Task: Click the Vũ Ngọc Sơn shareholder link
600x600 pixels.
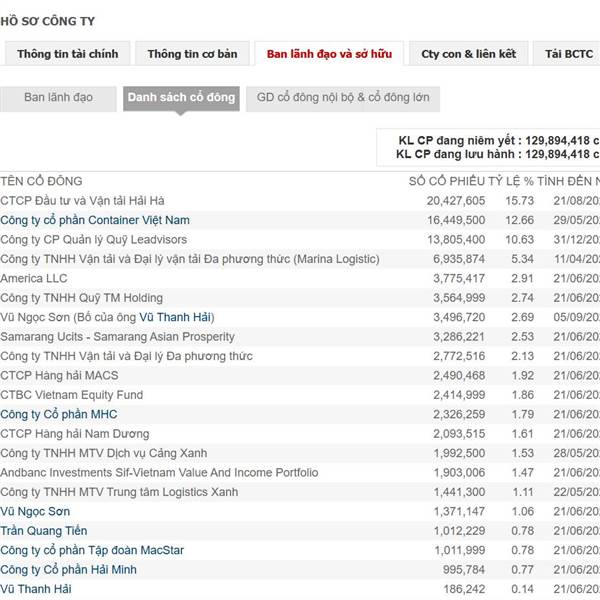Action: 35,512
